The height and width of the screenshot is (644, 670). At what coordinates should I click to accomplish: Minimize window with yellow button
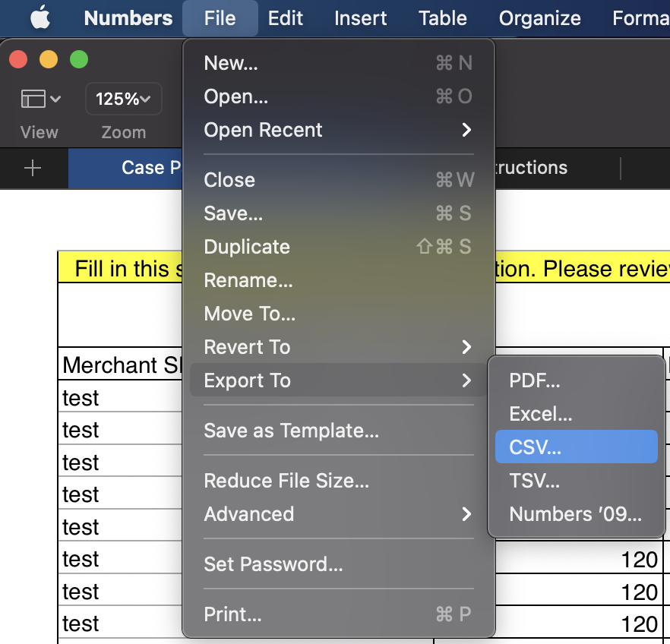(49, 59)
